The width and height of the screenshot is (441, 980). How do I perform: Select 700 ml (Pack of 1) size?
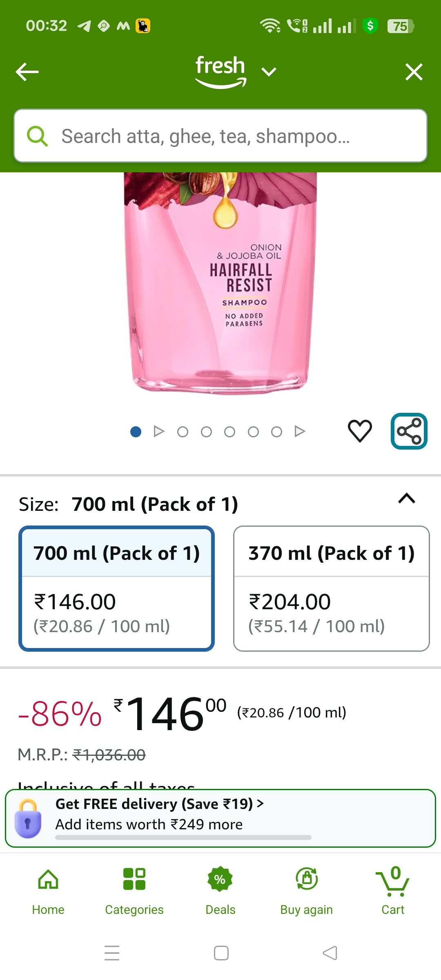(x=116, y=588)
